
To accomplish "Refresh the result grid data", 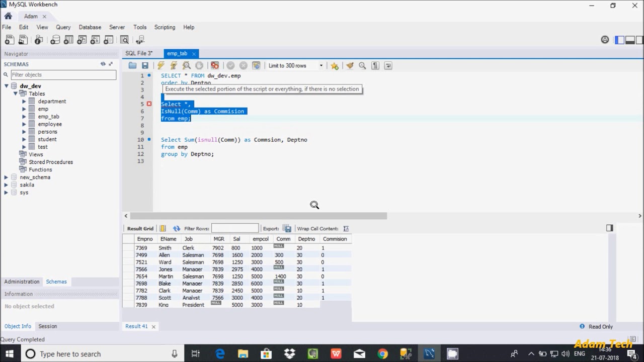I will (x=176, y=228).
